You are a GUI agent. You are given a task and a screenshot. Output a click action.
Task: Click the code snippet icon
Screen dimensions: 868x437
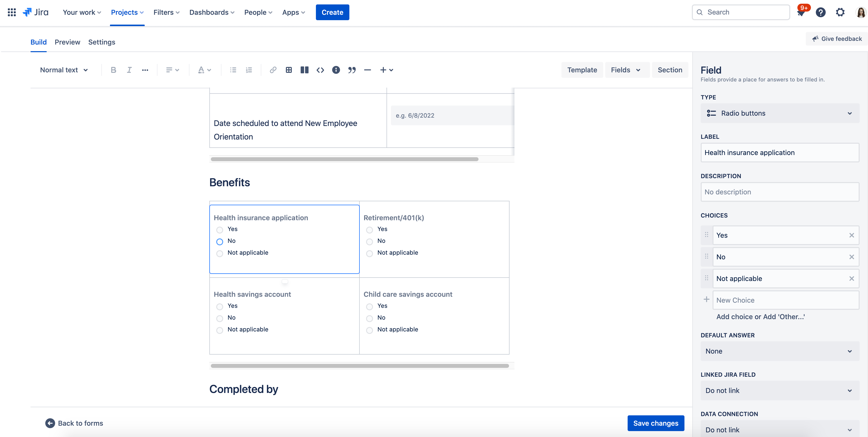coord(320,70)
